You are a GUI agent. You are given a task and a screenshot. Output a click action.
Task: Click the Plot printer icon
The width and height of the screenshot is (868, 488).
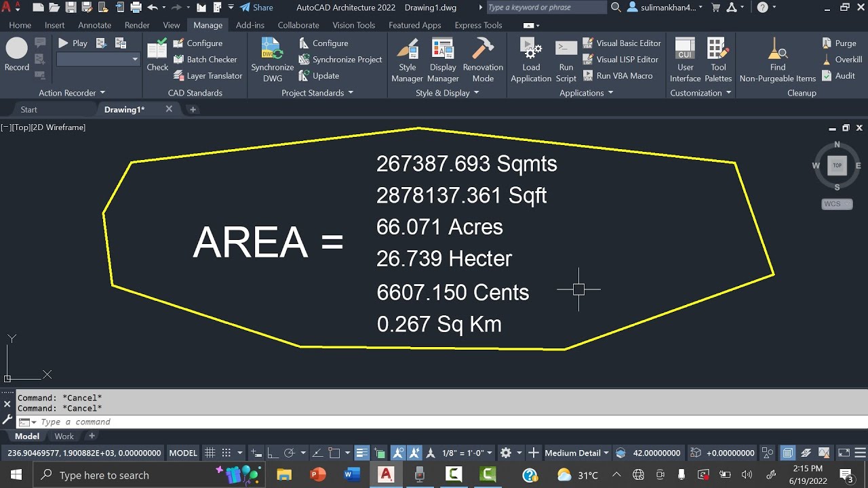(x=136, y=7)
